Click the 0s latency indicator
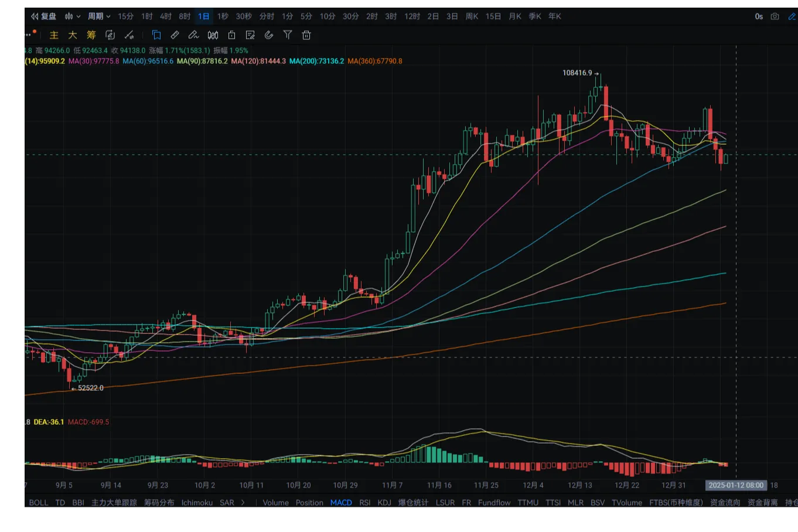The height and width of the screenshot is (532, 798). (759, 16)
